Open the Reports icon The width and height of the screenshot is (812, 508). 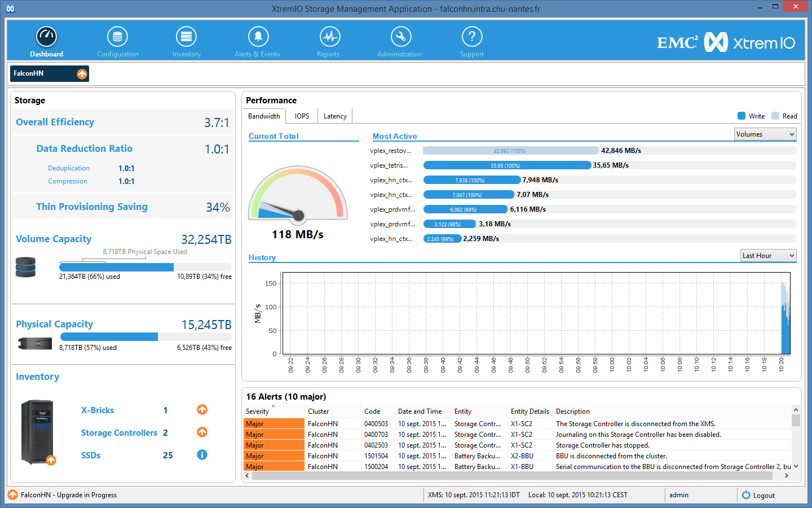pyautogui.click(x=329, y=37)
